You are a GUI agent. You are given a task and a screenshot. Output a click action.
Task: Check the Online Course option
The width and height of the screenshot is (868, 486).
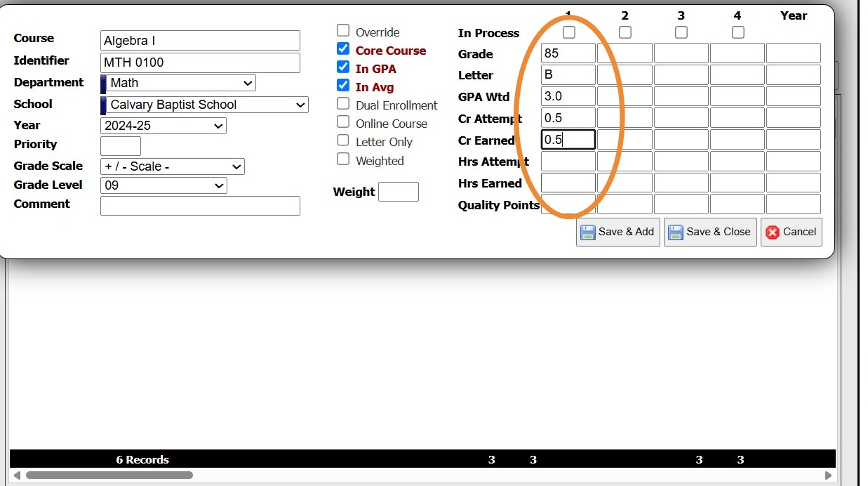click(x=343, y=121)
